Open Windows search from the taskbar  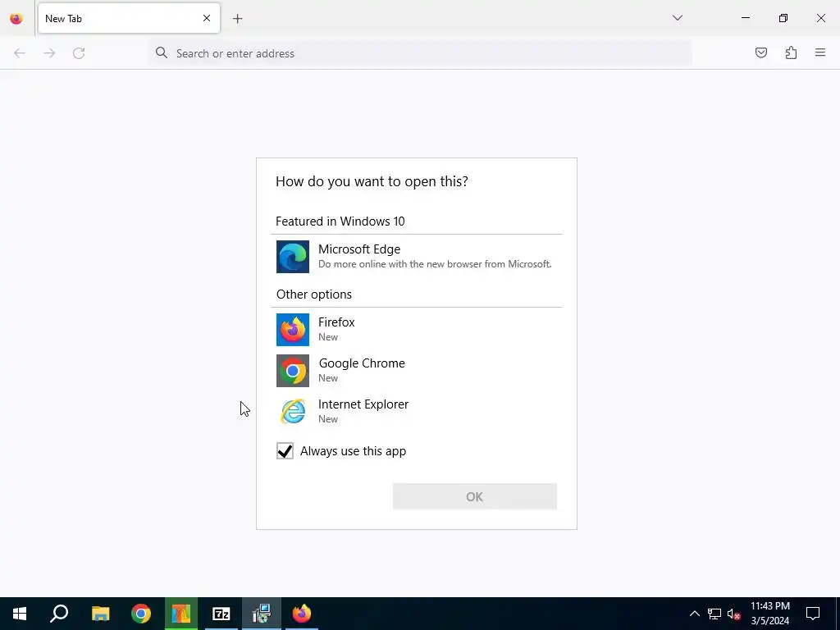coord(59,614)
